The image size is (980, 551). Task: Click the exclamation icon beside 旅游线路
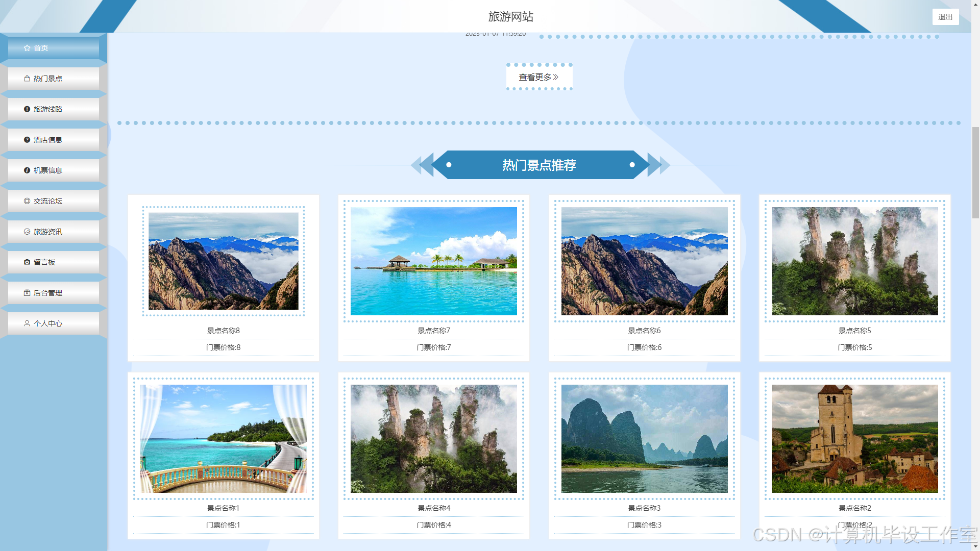[x=27, y=109]
